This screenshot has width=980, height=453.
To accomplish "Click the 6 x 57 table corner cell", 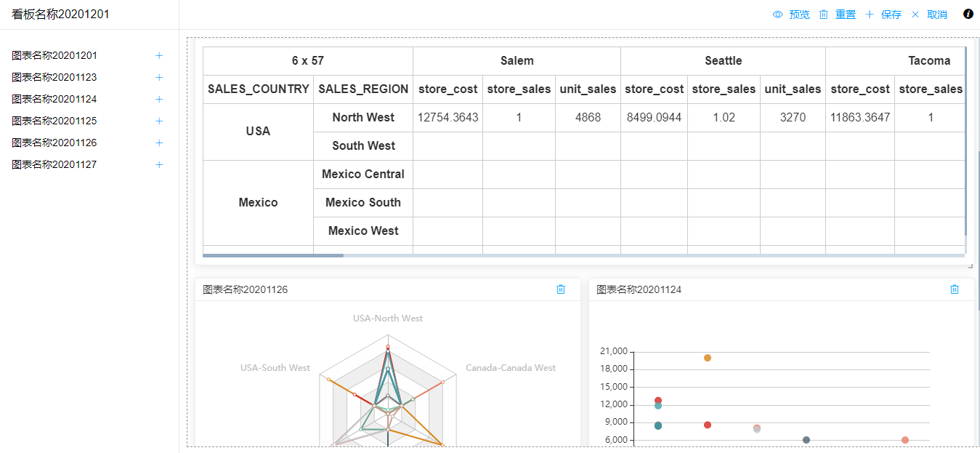I will [308, 61].
